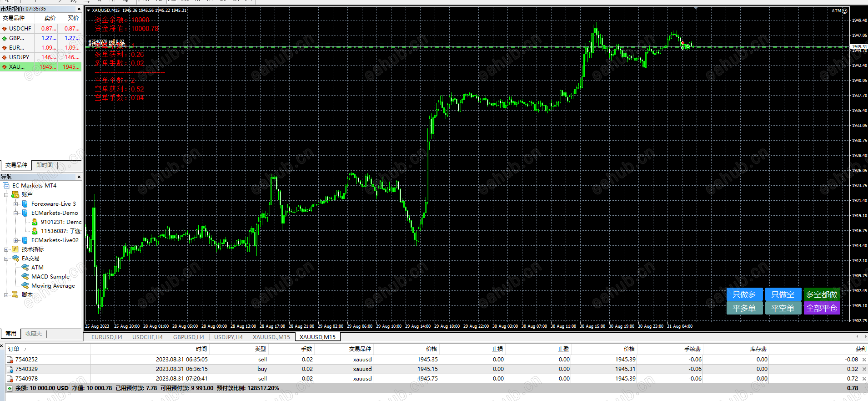
Task: Expand the 技术指标 indicators node
Action: click(x=6, y=249)
